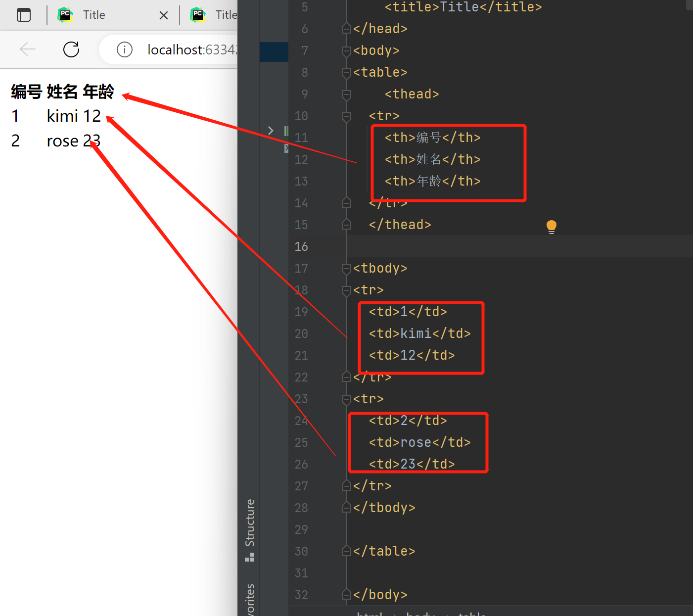Click the </tbody> fold end marker at line 28
The image size is (693, 616).
click(x=347, y=508)
